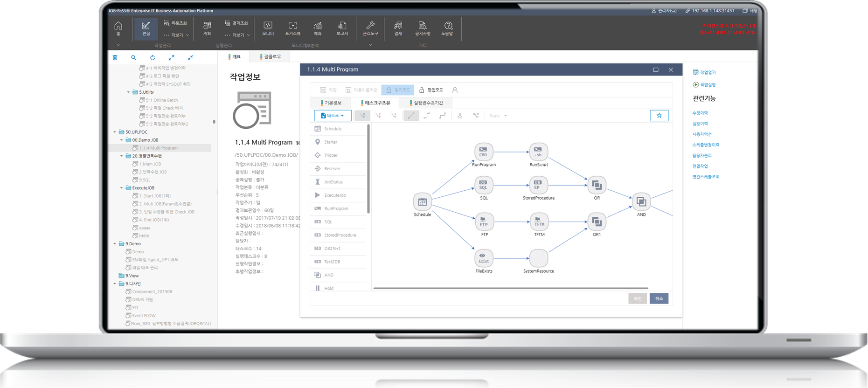Open the 실행이력 link in related functions
868x388 pixels.
(700, 124)
